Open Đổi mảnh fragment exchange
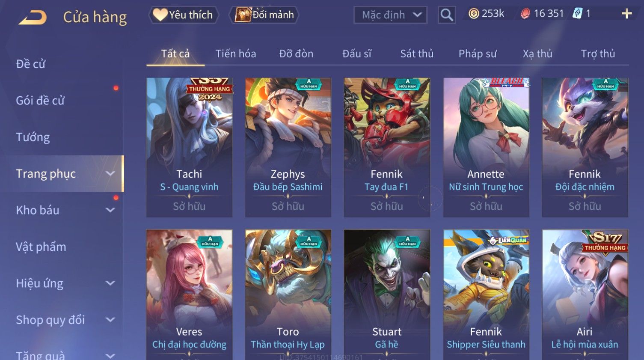644x360 pixels. (264, 15)
